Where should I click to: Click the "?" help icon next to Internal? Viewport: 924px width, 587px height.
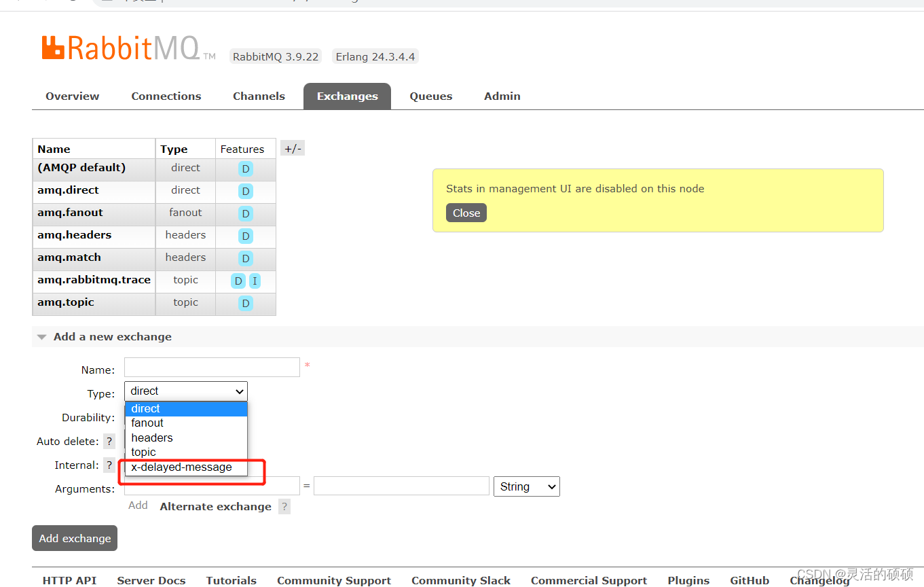[x=109, y=465]
